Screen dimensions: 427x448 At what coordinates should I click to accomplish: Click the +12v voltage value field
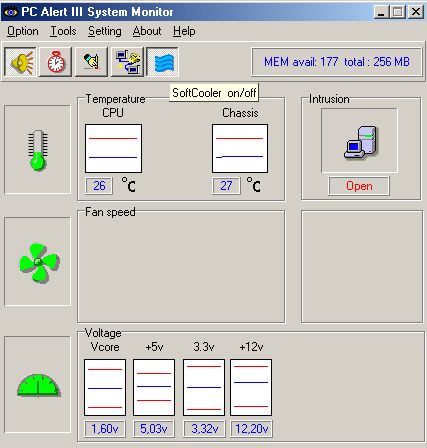(251, 429)
